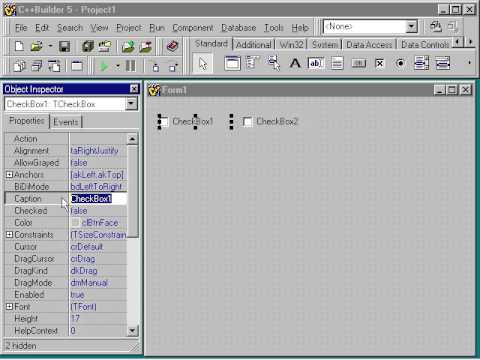Open the Tools menu
The height and width of the screenshot is (360, 480).
[x=274, y=28]
